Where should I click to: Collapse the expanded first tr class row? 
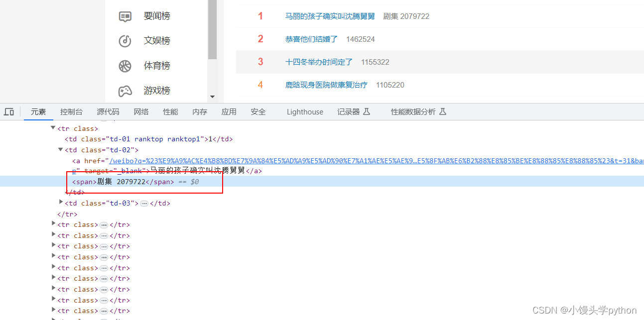point(53,128)
